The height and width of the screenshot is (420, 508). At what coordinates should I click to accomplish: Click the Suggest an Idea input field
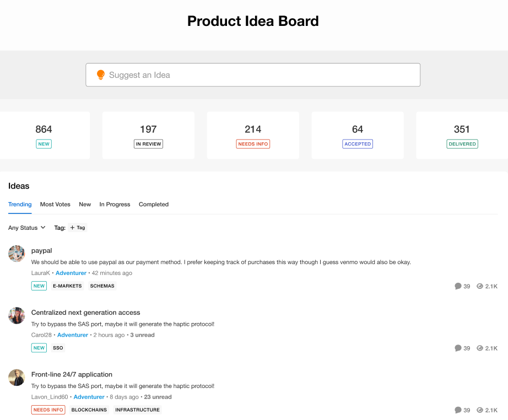tap(259, 75)
